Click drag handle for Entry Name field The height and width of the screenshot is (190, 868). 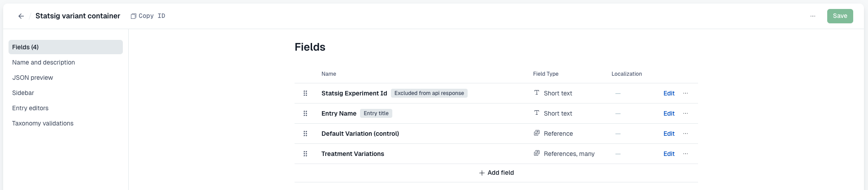[305, 113]
